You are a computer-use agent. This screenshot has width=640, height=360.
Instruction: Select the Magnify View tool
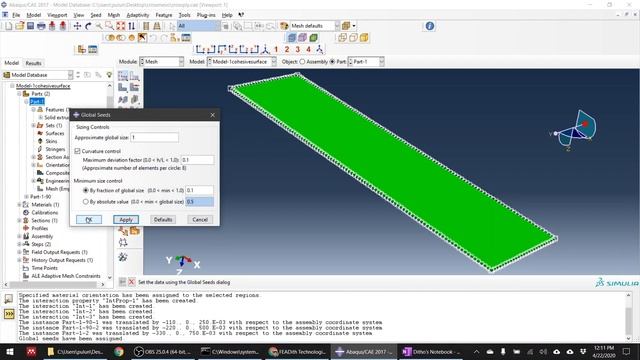click(99, 26)
